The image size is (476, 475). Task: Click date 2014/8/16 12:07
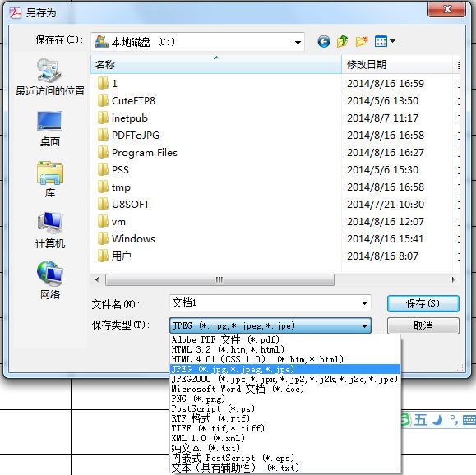click(x=386, y=222)
